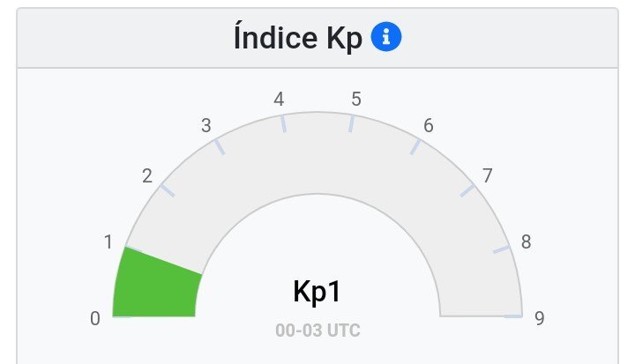Select the 5 label on the gauge

(356, 99)
